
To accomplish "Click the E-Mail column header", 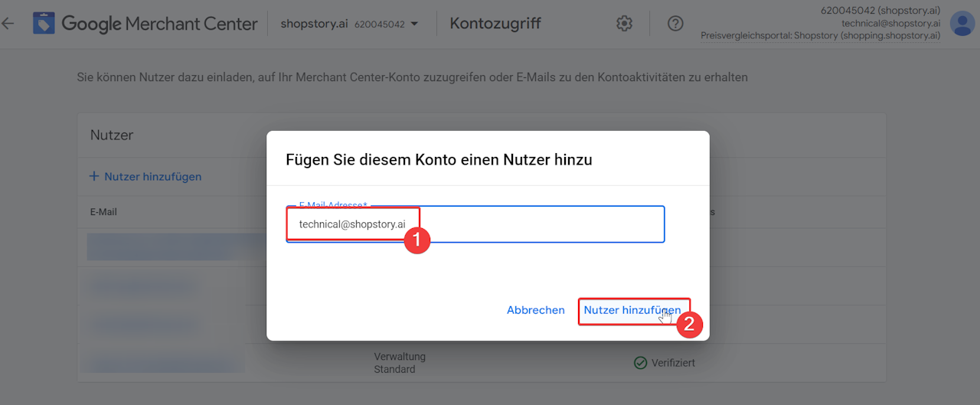I will [103, 212].
